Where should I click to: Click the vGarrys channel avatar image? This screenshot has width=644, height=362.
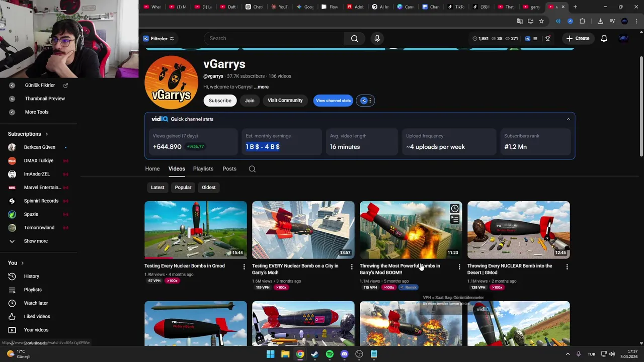(171, 82)
